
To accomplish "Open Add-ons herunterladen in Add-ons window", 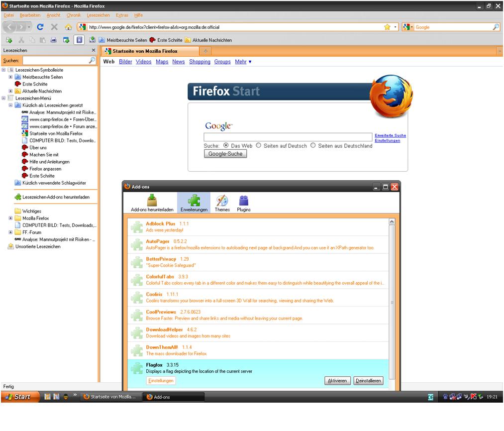I will [x=152, y=203].
